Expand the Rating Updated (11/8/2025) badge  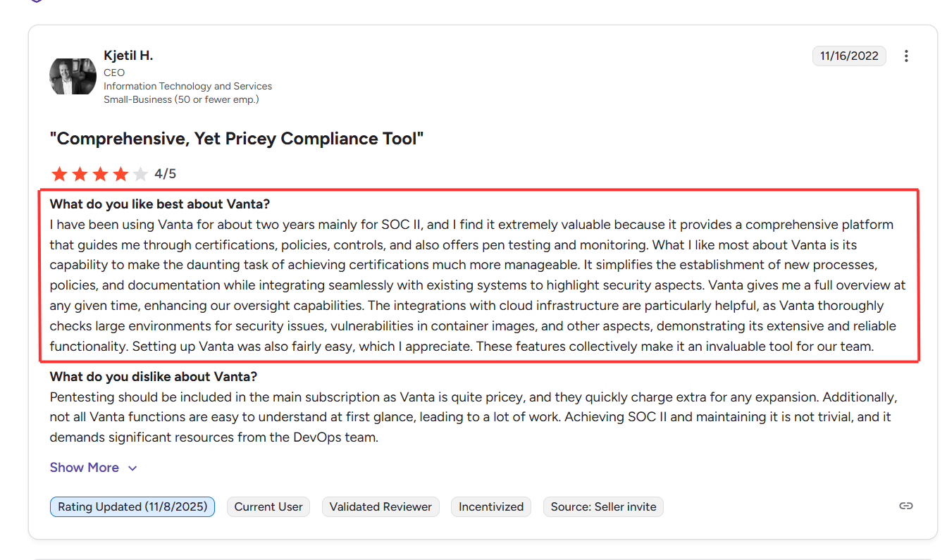tap(132, 506)
